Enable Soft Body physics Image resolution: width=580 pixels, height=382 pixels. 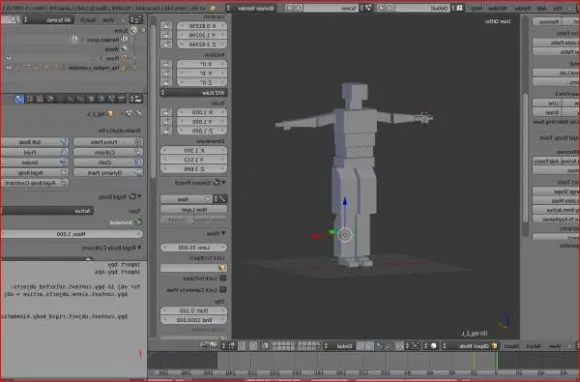coord(35,142)
